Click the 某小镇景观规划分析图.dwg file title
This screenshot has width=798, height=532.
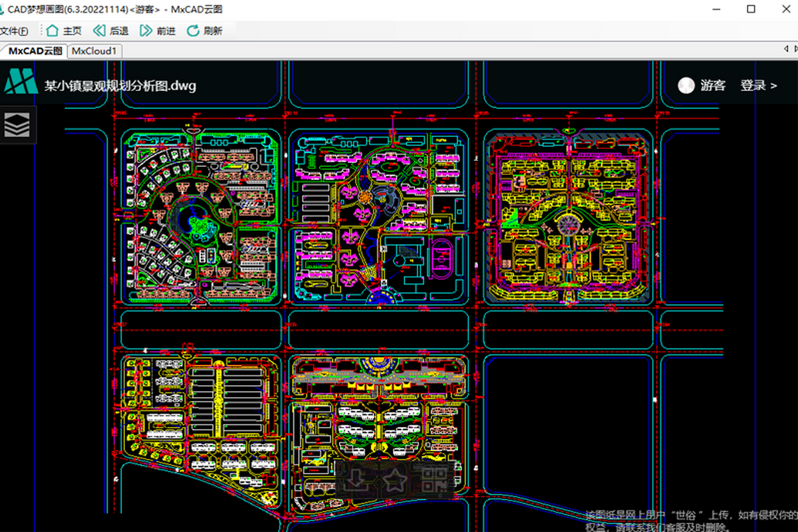pyautogui.click(x=120, y=85)
